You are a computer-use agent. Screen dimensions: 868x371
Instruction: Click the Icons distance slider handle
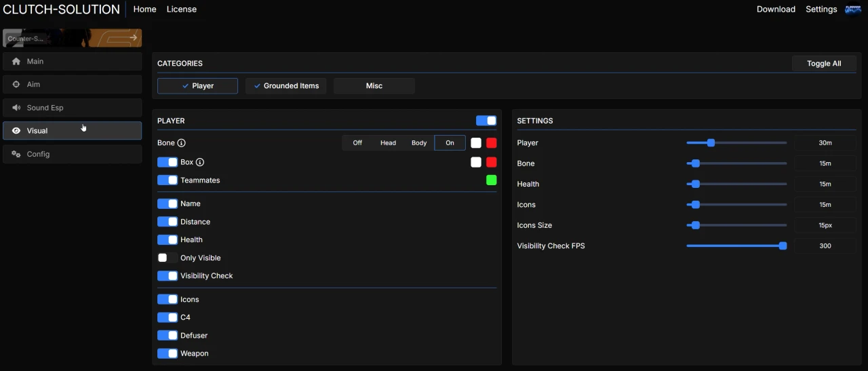(695, 205)
